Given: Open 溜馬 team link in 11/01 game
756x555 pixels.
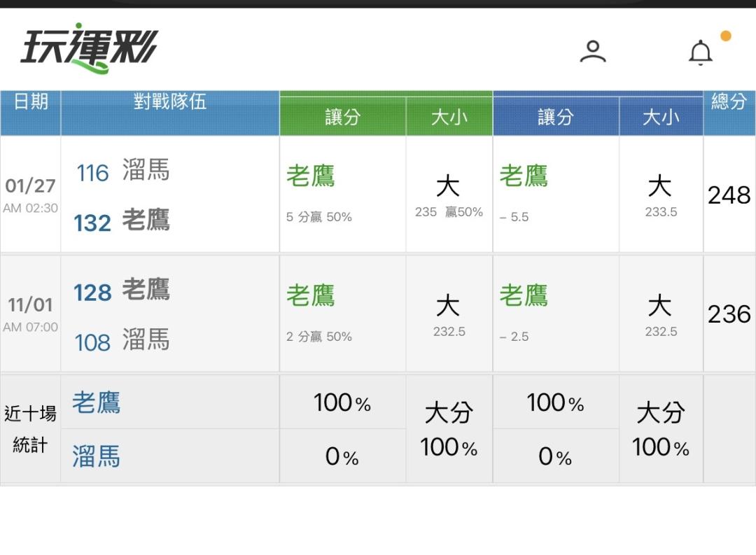Looking at the screenshot, I should coord(146,341).
